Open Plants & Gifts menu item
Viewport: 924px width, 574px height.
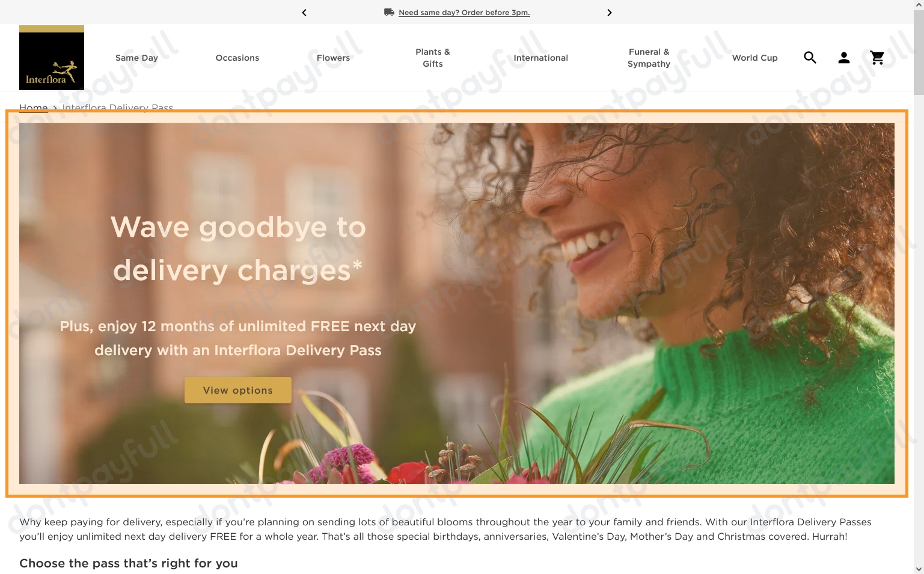coord(433,58)
